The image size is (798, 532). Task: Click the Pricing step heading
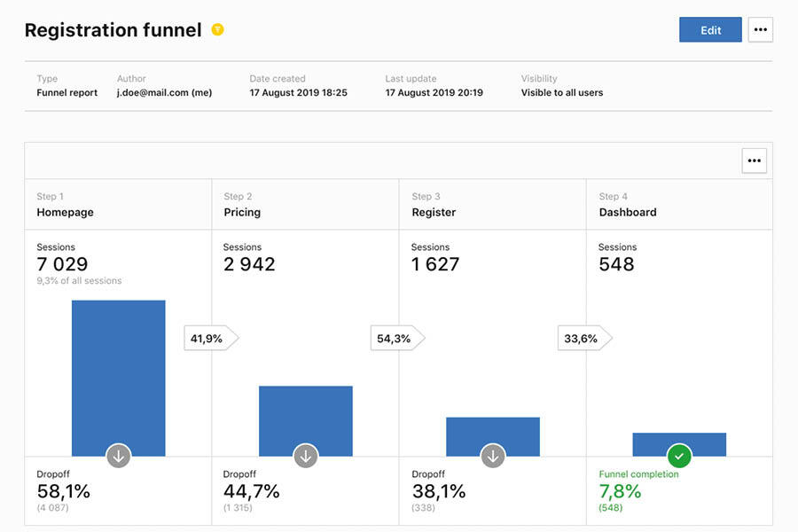click(x=242, y=212)
